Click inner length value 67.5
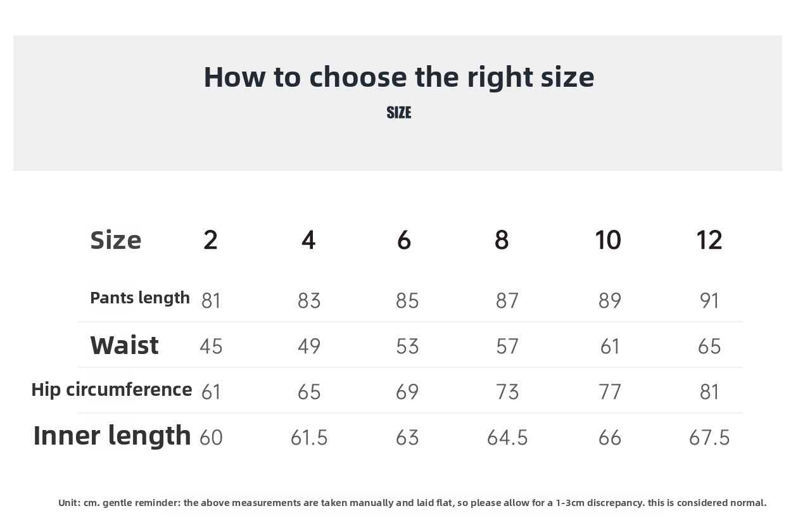798x532 pixels. click(709, 438)
